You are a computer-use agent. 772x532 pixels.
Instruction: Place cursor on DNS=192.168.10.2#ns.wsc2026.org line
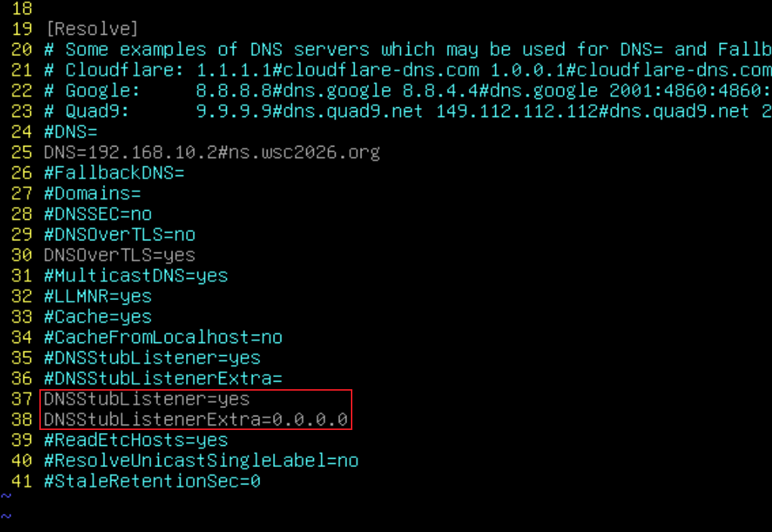pos(212,153)
